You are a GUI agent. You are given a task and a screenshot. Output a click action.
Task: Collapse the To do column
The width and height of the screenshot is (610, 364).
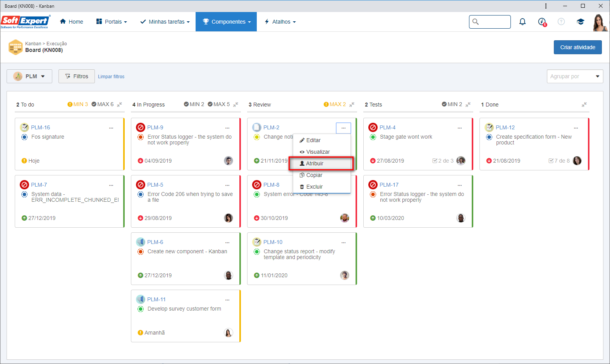pyautogui.click(x=120, y=105)
